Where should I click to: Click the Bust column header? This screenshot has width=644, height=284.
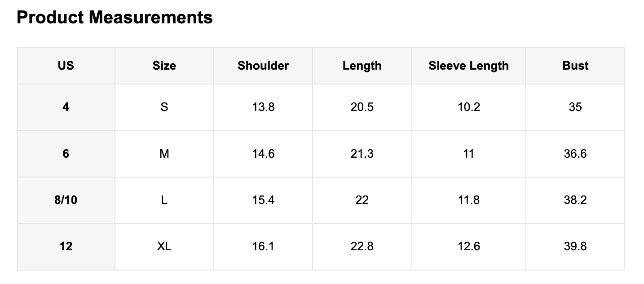coord(575,66)
